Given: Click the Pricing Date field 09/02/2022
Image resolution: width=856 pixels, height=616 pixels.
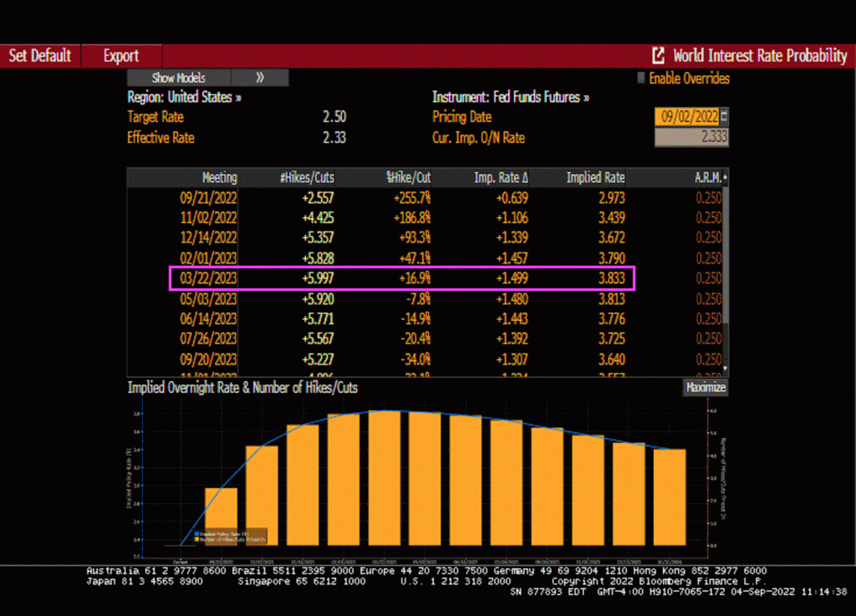Looking at the screenshot, I should [685, 117].
